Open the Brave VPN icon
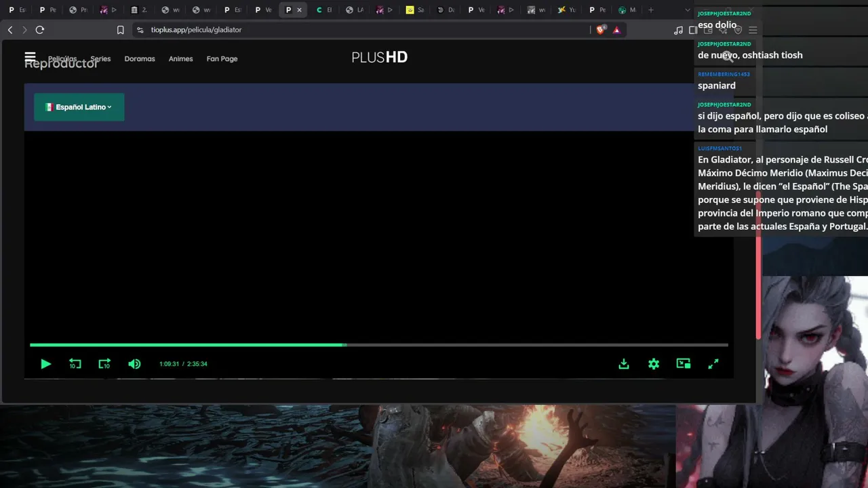 (x=738, y=30)
